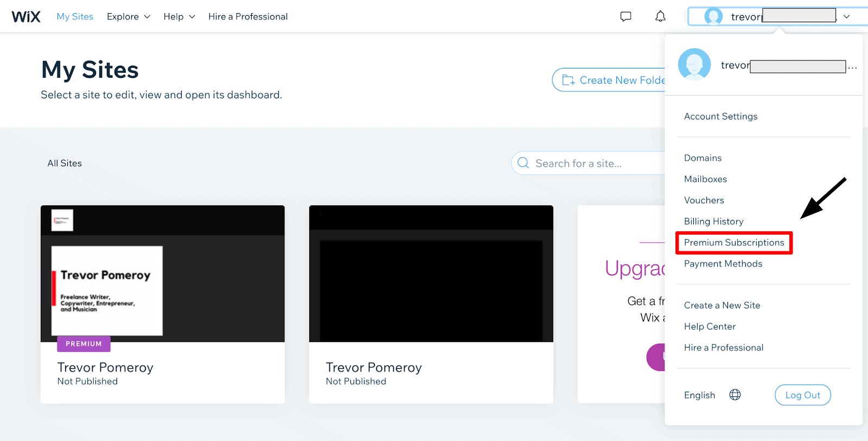Click the PREMIUM badge on first site
Viewport: 868px width, 441px height.
point(84,344)
